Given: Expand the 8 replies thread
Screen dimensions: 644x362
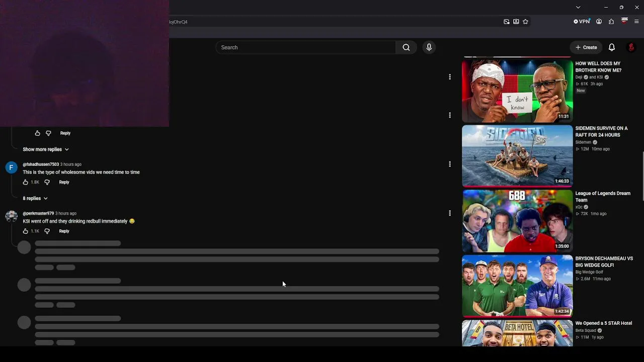Looking at the screenshot, I should pyautogui.click(x=35, y=198).
